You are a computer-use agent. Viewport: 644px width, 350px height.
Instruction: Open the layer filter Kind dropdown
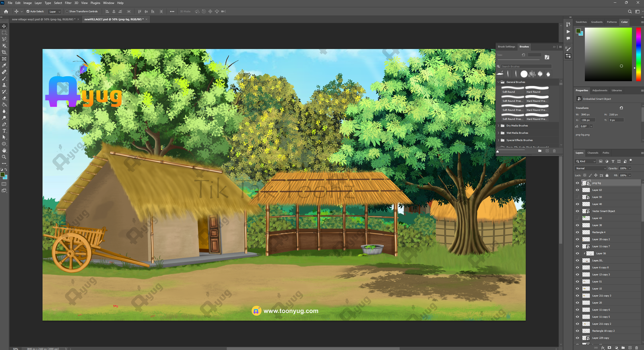coord(586,161)
